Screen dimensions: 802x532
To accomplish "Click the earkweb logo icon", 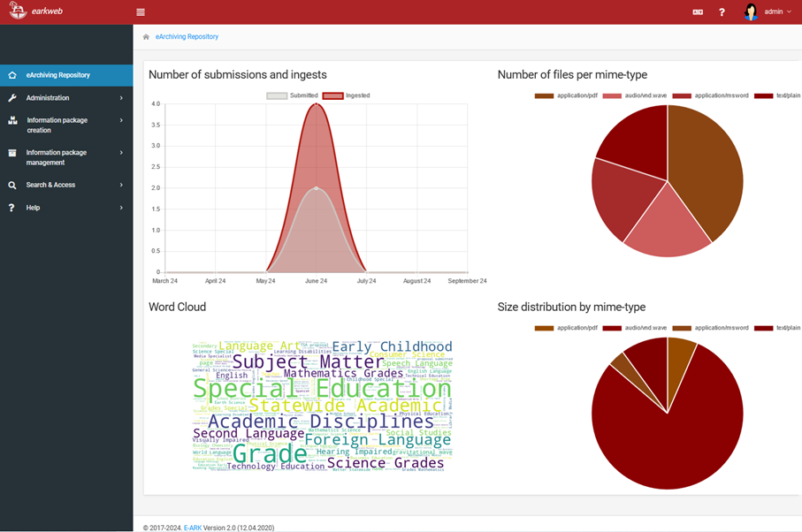I will click(18, 11).
